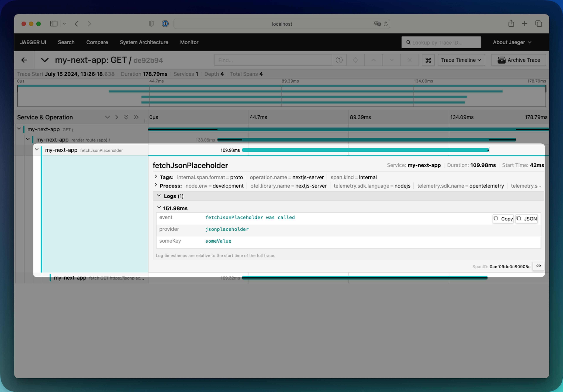Viewport: 563px width, 392px height.
Task: Focus the Find... input field
Action: (273, 60)
